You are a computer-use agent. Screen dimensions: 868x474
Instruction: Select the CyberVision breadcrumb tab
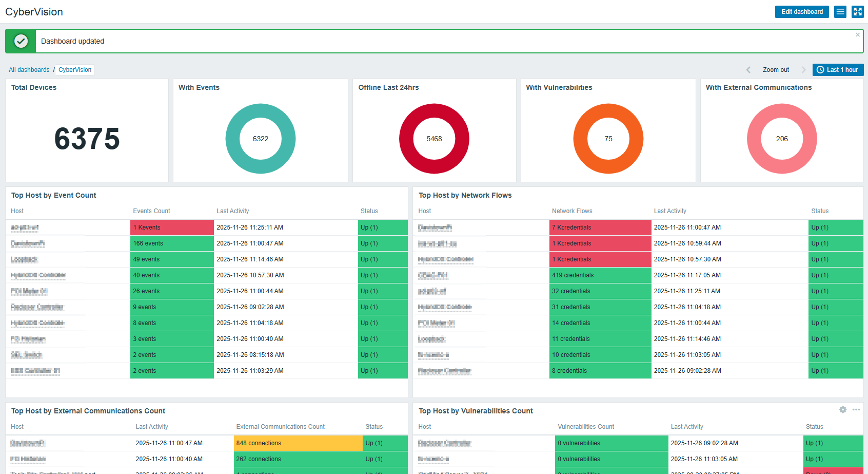(75, 70)
